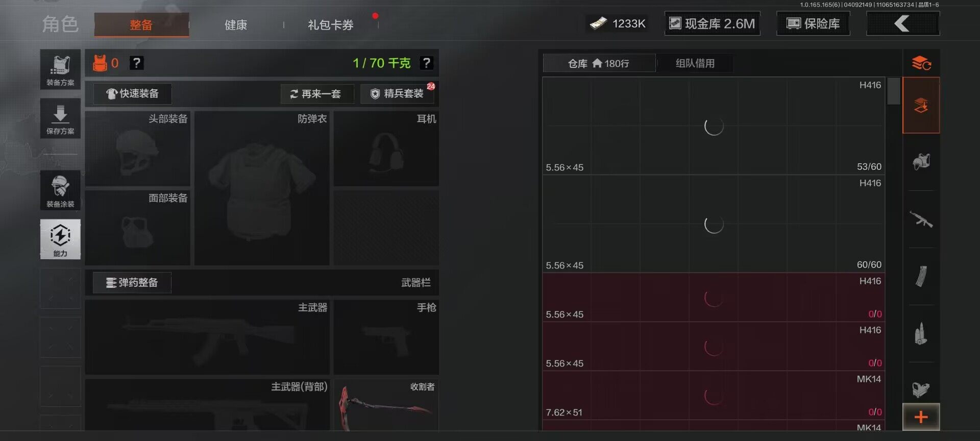Open the 装备涂装 gear skin icon

click(60, 190)
